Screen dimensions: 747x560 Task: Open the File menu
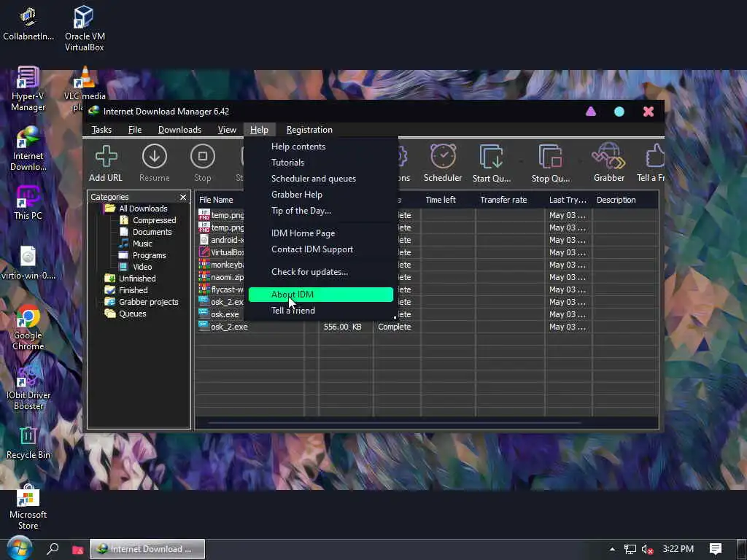135,130
